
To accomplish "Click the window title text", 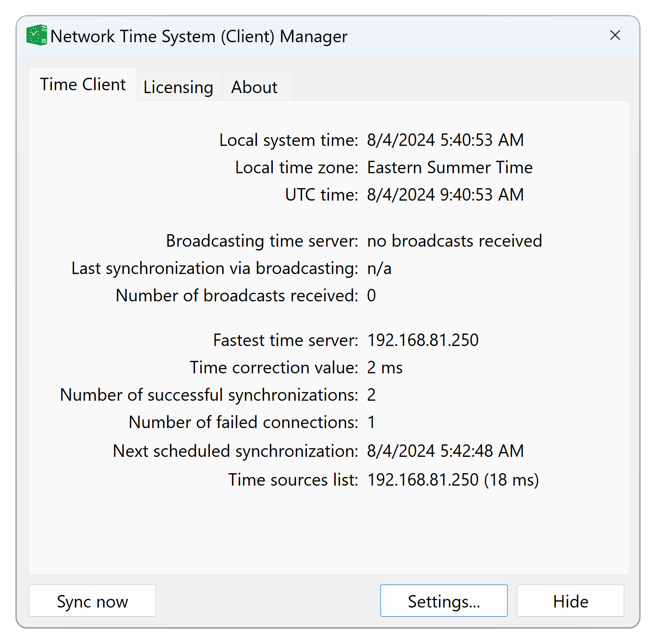I will pos(200,36).
